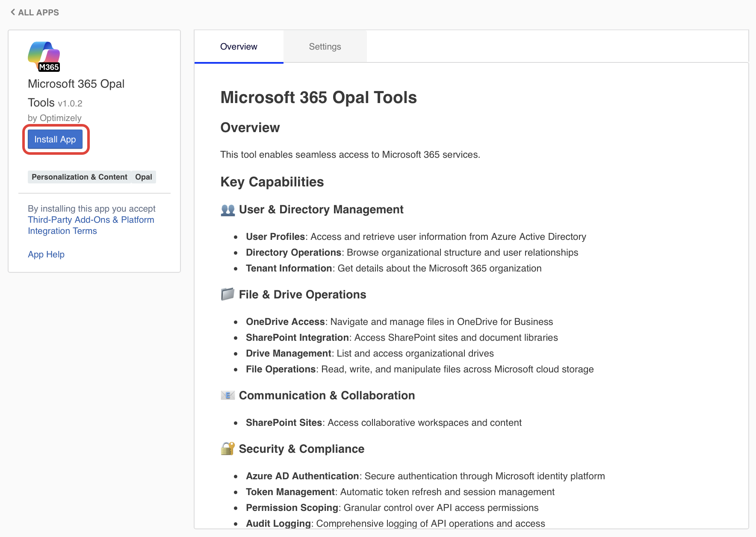Viewport: 756px width, 537px height.
Task: Switch to the Settings tab
Action: point(325,47)
